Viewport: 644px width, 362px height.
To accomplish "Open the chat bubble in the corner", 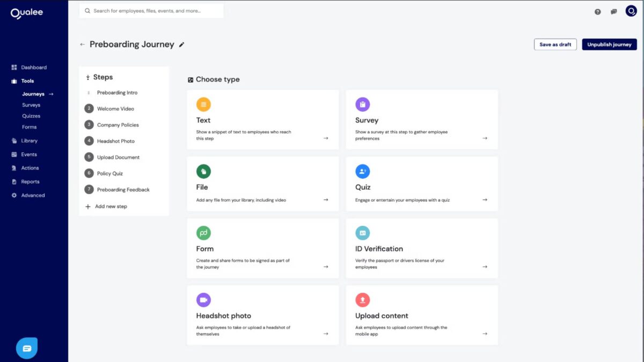I will point(27,348).
